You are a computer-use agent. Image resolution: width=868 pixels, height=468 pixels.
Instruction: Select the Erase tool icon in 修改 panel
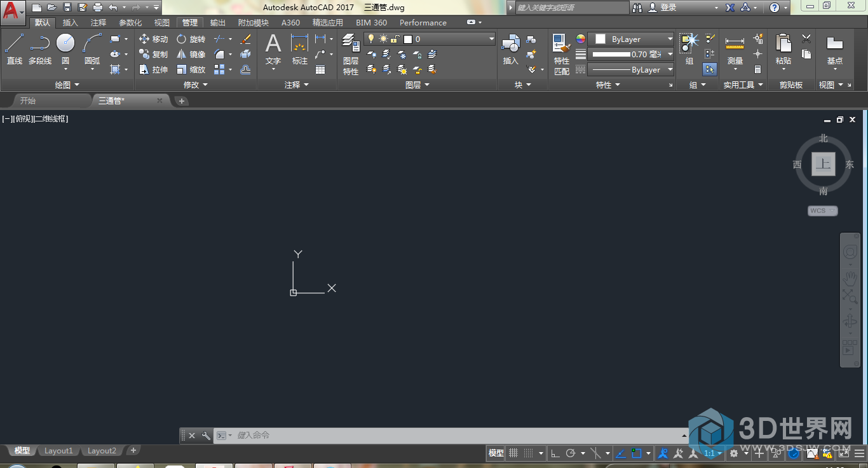coord(246,39)
